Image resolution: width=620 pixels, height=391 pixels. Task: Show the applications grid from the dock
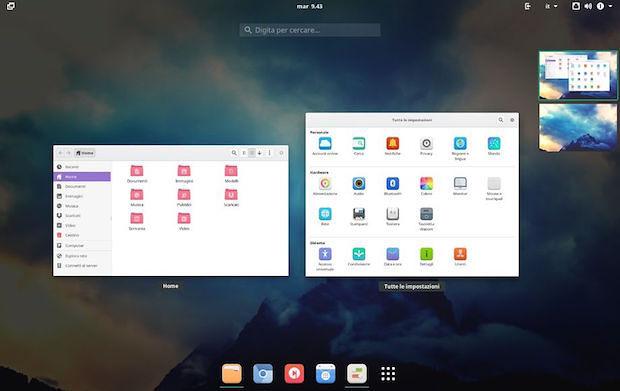pos(388,374)
